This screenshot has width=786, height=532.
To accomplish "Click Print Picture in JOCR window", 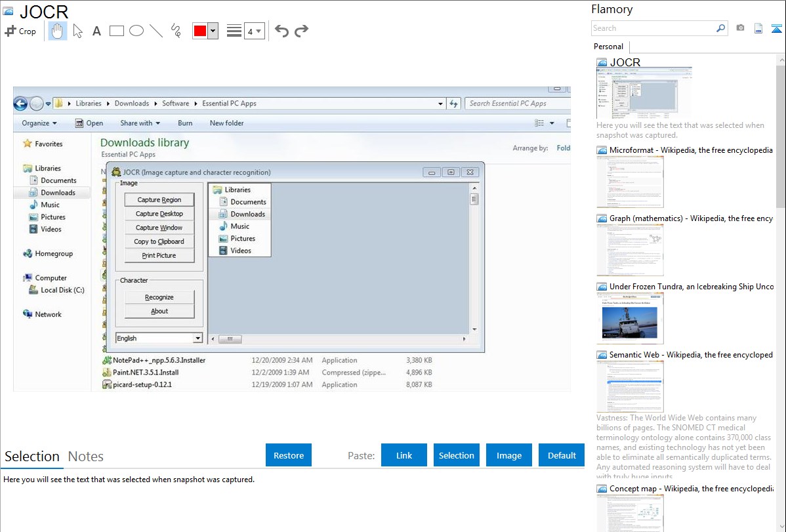I will pyautogui.click(x=159, y=255).
